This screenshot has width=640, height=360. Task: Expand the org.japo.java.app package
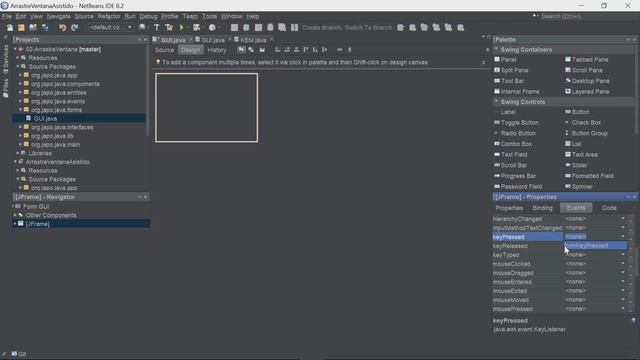(x=20, y=75)
